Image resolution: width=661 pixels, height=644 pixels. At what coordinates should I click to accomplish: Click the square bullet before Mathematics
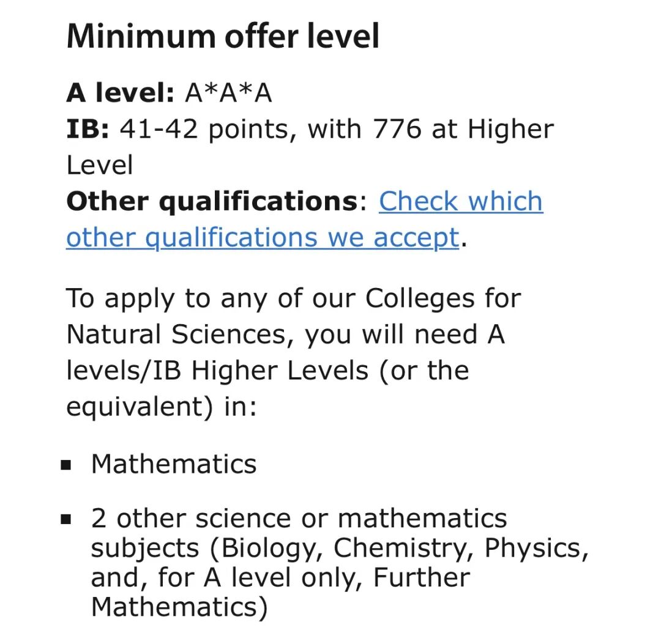tap(66, 465)
